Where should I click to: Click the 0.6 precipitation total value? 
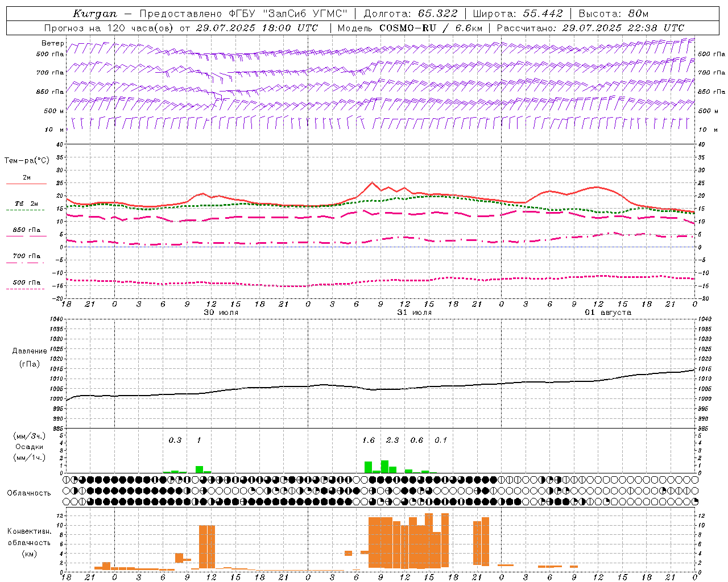(x=417, y=440)
